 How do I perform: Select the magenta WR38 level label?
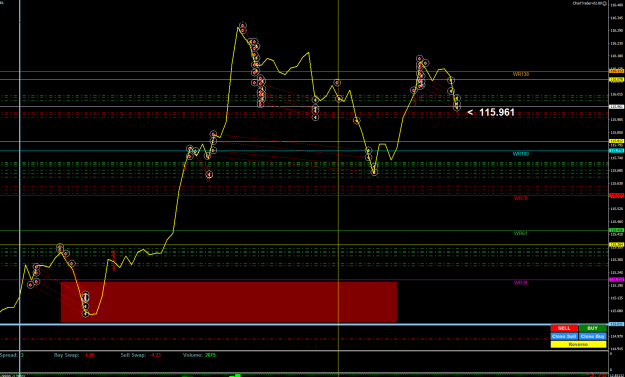point(521,283)
